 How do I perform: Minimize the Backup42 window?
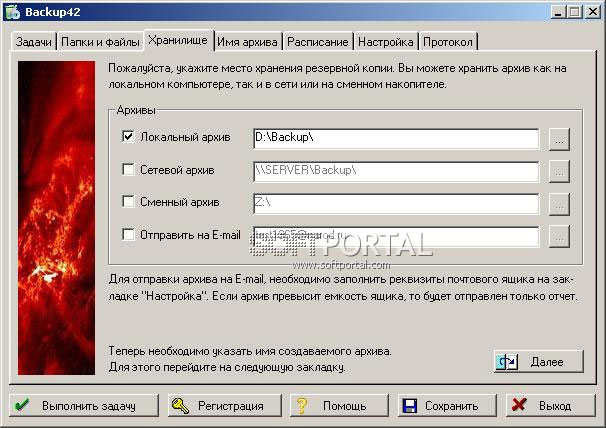557,12
